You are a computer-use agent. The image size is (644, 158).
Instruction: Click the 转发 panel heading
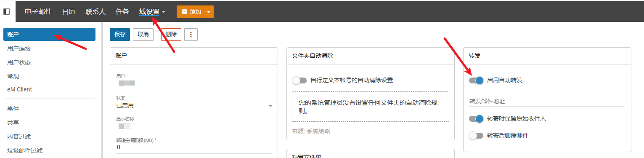click(474, 56)
